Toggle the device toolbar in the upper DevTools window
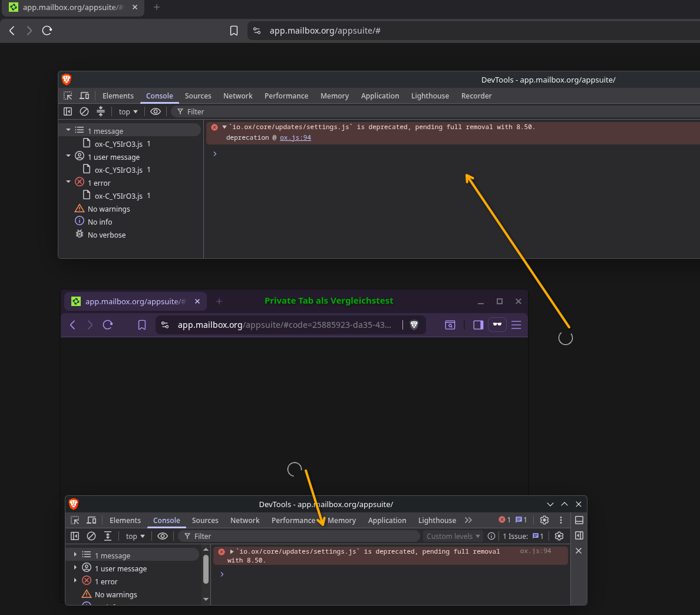 point(84,96)
